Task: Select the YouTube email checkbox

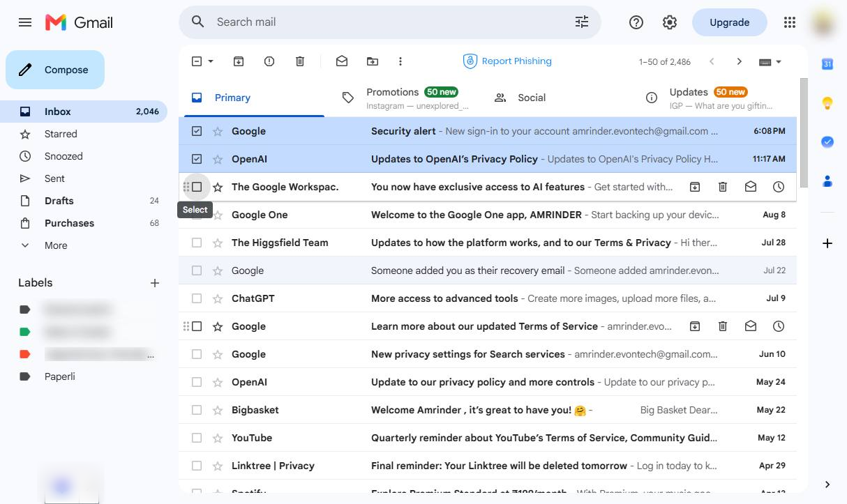Action: pos(197,438)
